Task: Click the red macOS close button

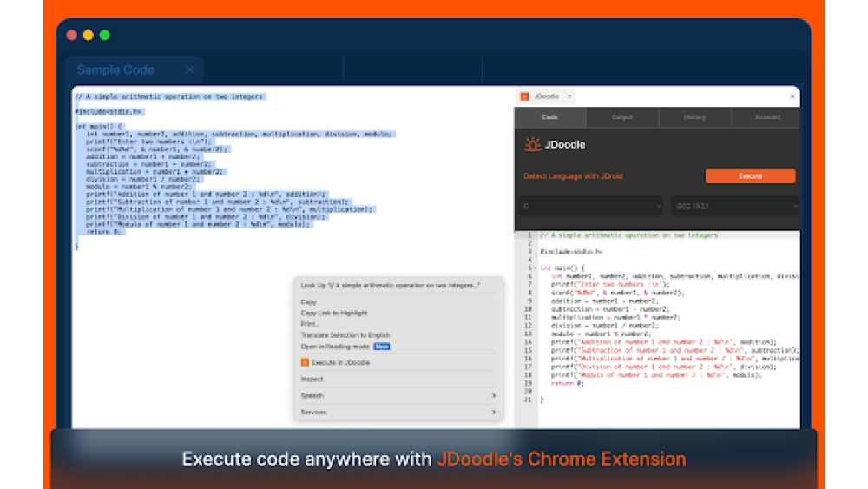Action: point(71,36)
